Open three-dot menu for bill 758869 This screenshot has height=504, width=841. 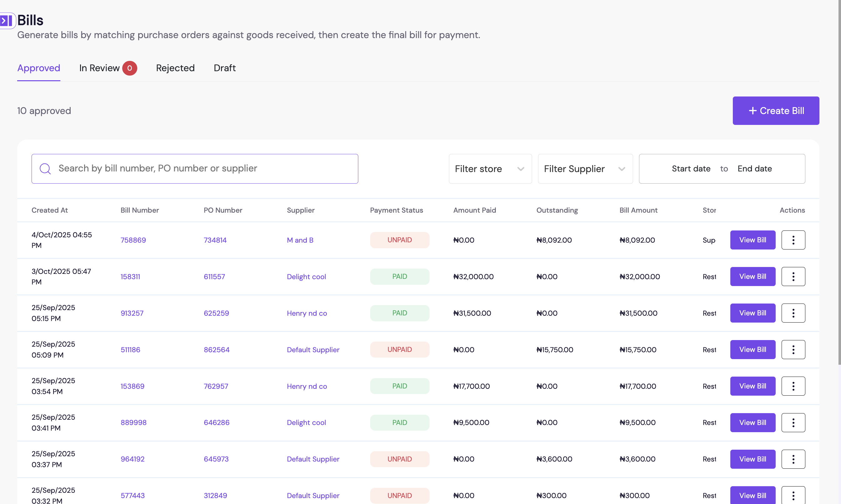793,240
